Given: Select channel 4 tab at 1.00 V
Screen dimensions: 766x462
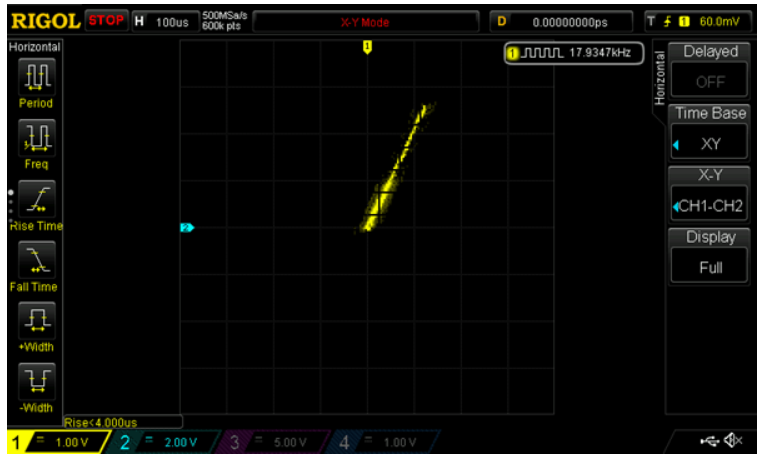Looking at the screenshot, I should click(x=378, y=442).
